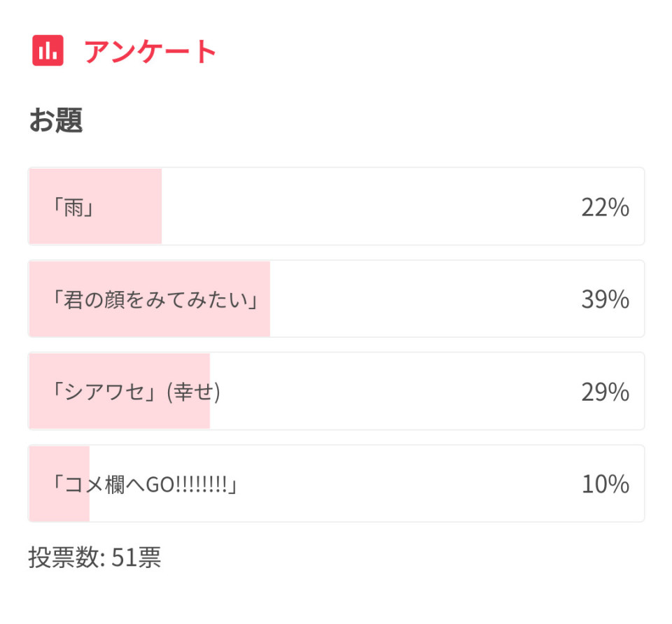This screenshot has height=624, width=672.
Task: Click the 投票数: 51票 vote count
Action: 94,558
